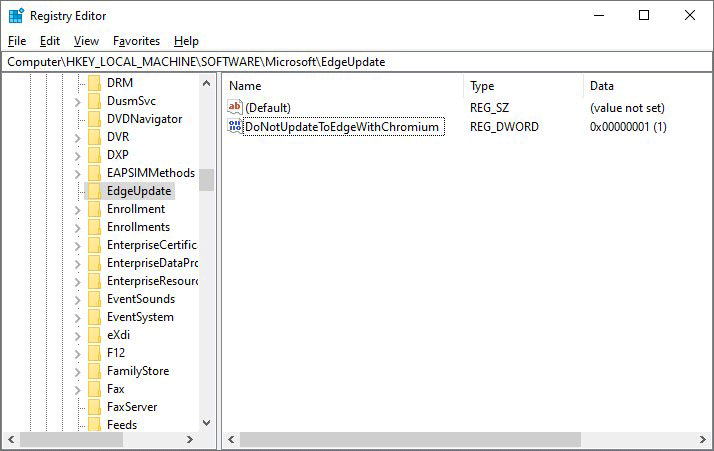Click the FamilyStore folder icon
The width and height of the screenshot is (714, 451).
pos(94,371)
